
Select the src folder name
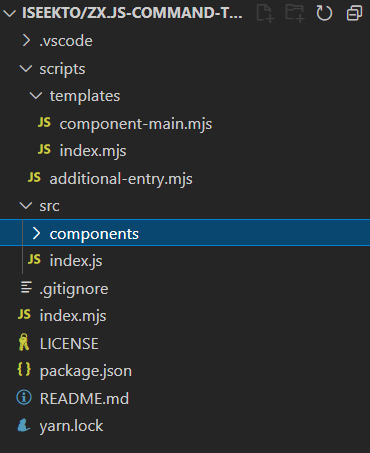click(49, 206)
